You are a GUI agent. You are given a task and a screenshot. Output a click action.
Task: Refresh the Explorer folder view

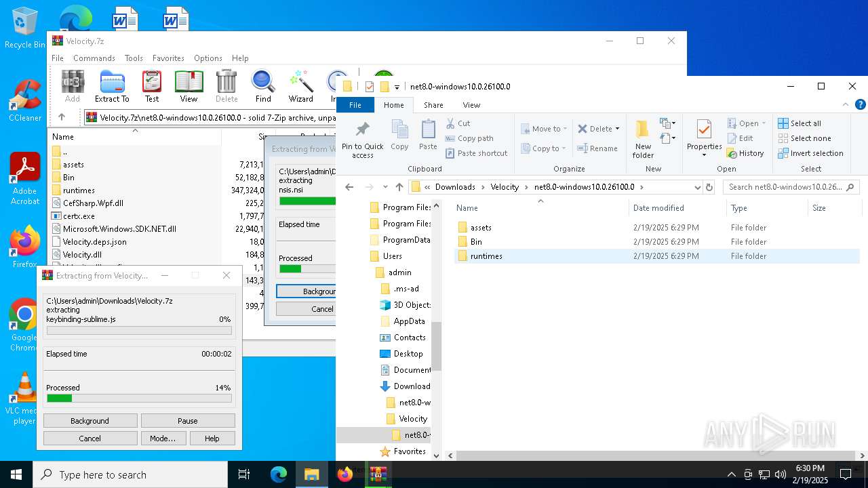click(709, 187)
